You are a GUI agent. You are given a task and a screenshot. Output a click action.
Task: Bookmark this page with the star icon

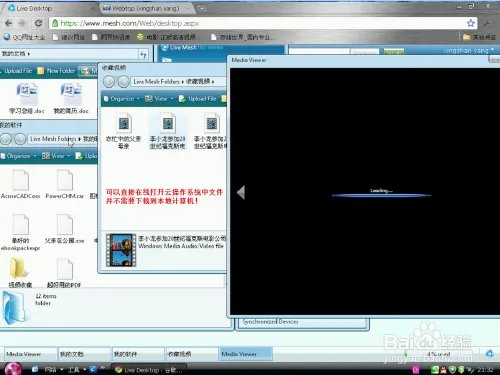pos(471,23)
